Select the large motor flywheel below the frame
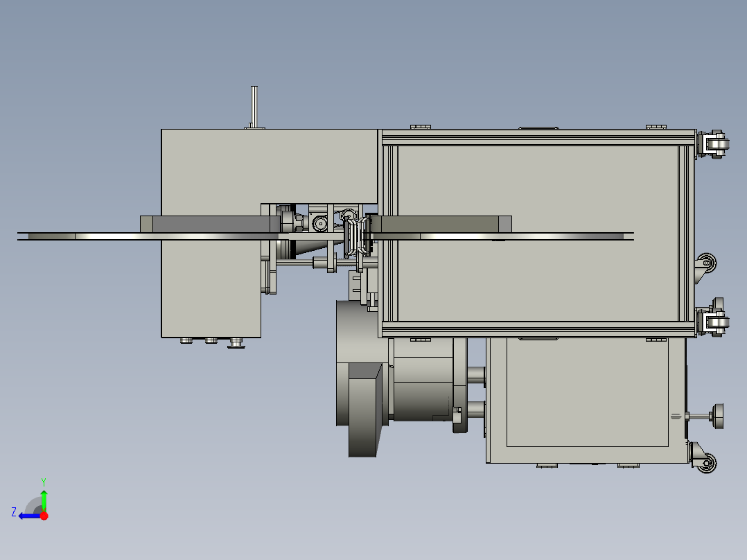This screenshot has width=747, height=560. click(364, 411)
